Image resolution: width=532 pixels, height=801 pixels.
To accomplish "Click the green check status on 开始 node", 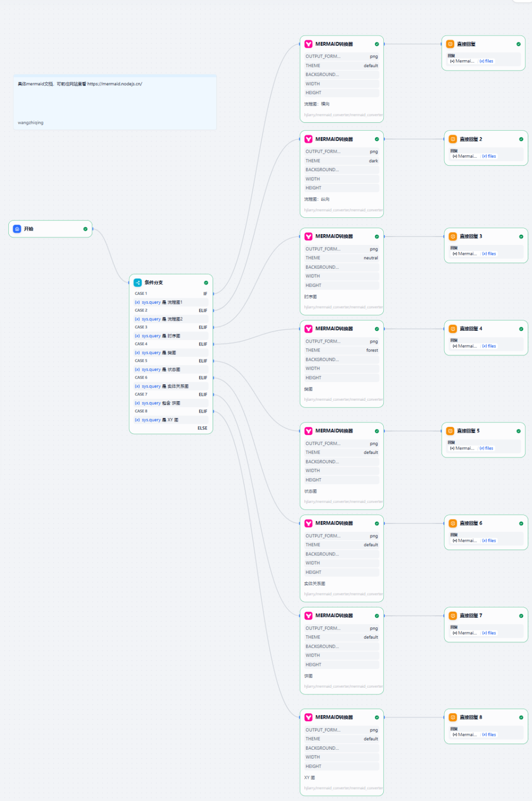I will click(x=85, y=229).
